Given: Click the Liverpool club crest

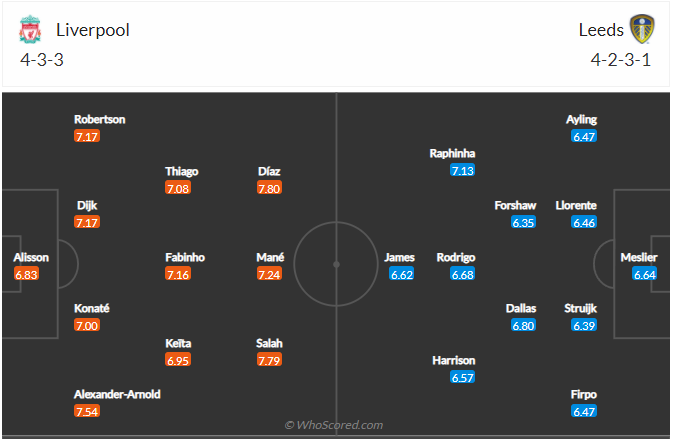Looking at the screenshot, I should pyautogui.click(x=29, y=30).
